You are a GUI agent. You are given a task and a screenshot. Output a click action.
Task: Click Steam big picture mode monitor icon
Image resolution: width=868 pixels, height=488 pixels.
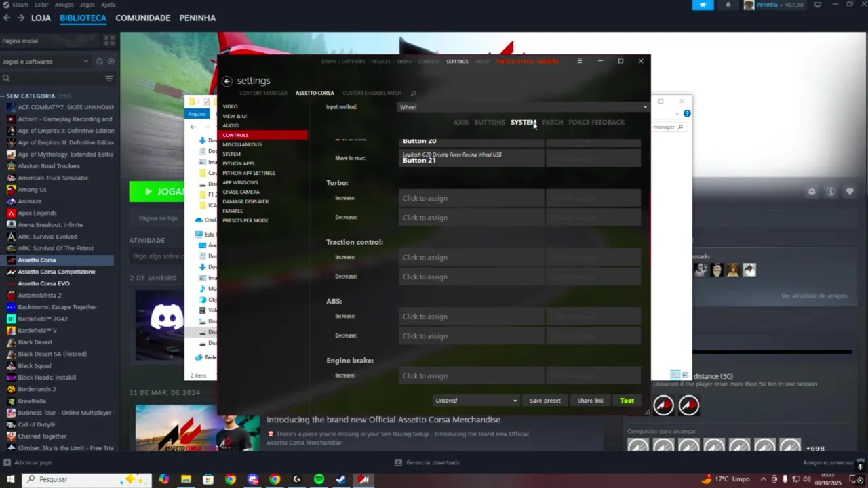(818, 5)
